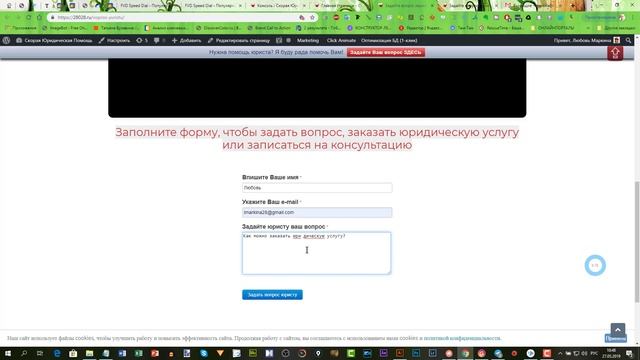
Task: Click the browser reload icon
Action: (29, 18)
